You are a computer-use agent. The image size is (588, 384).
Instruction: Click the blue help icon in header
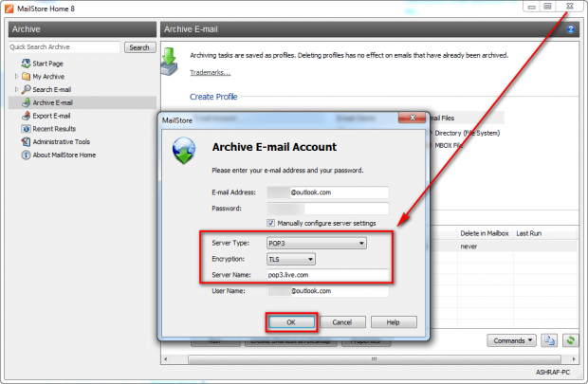pyautogui.click(x=570, y=29)
